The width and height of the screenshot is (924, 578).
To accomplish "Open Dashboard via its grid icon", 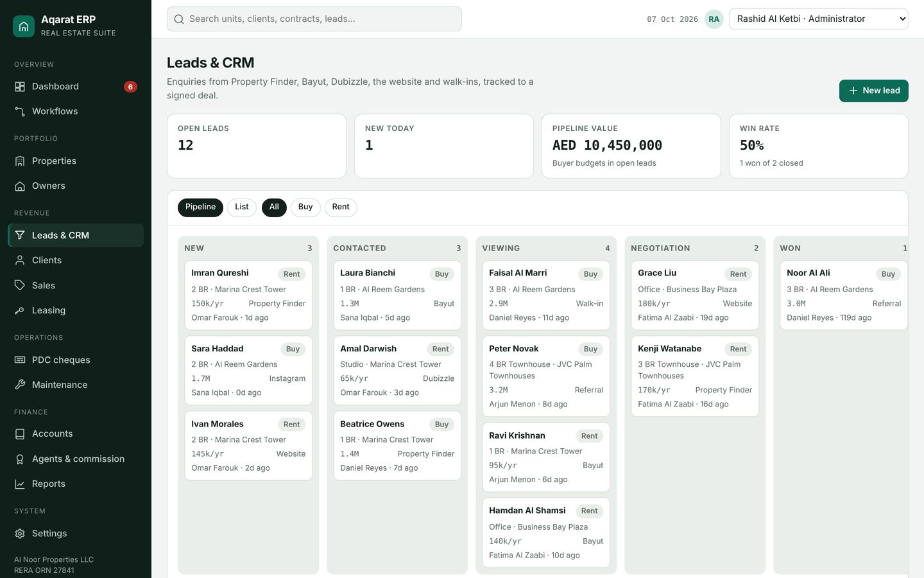I will point(20,87).
